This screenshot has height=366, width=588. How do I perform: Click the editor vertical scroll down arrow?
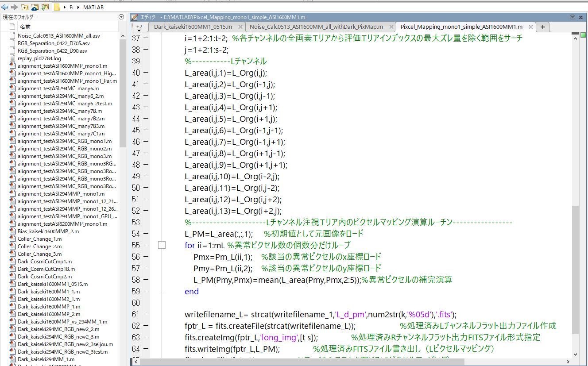576,354
